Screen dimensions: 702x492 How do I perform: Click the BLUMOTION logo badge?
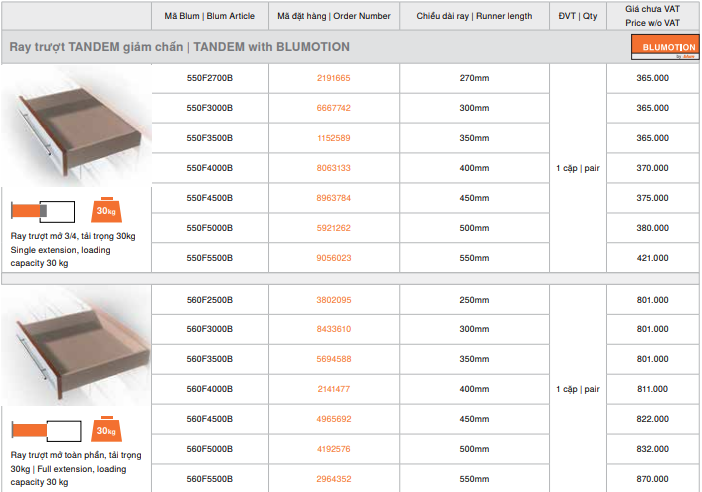pyautogui.click(x=665, y=47)
